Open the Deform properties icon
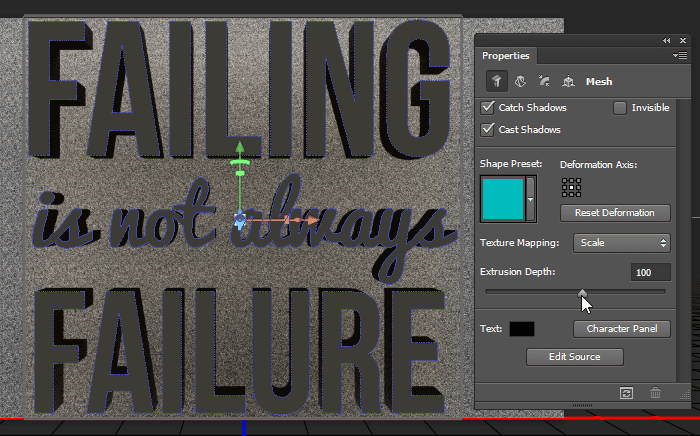This screenshot has height=436, width=700. tap(518, 81)
